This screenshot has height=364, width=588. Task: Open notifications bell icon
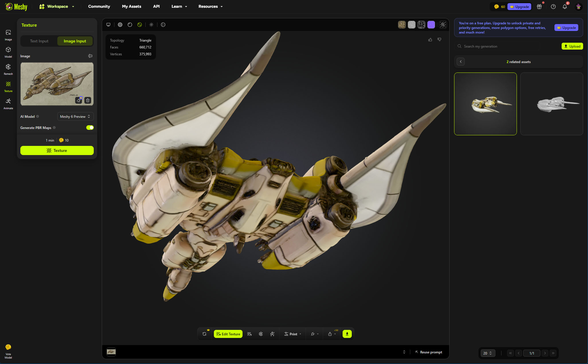tap(564, 7)
